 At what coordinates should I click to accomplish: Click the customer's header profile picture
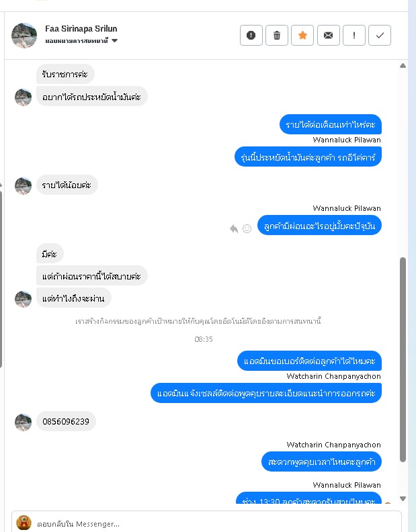pyautogui.click(x=24, y=36)
